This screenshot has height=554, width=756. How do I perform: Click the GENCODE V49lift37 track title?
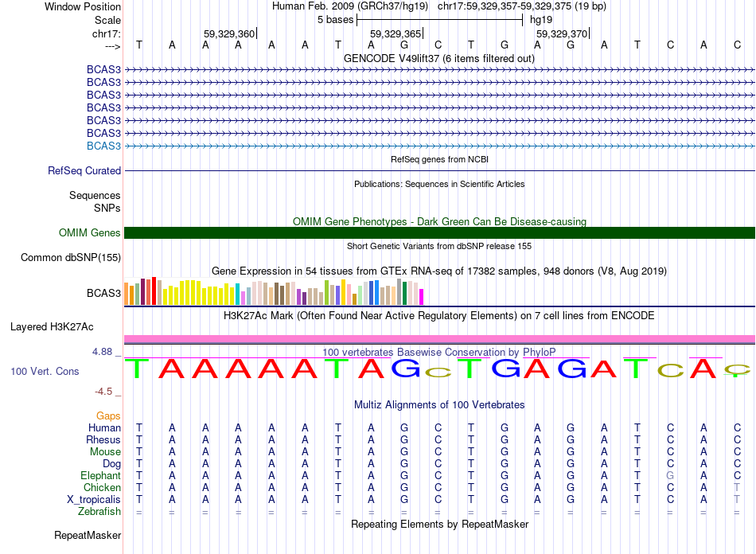coord(438,58)
